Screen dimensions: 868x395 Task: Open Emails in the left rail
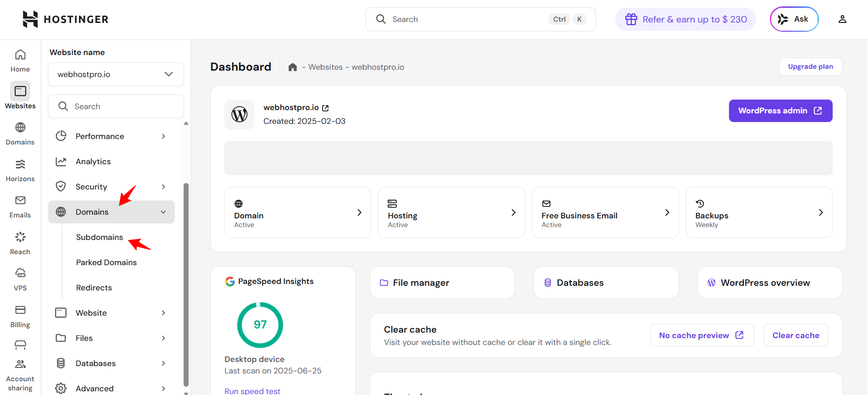tap(20, 206)
